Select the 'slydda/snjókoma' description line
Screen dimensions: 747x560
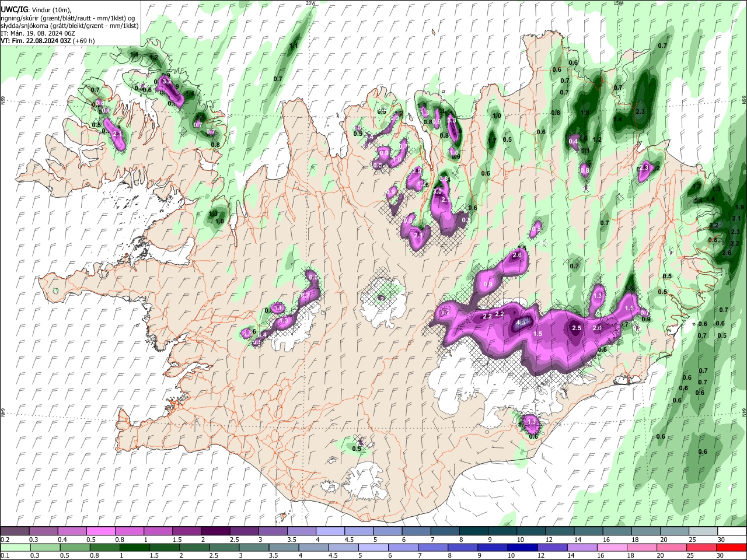click(x=70, y=26)
